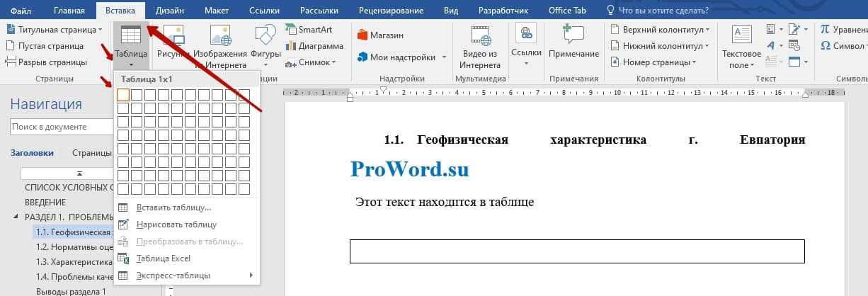
Task: Insert a SmartArt graphic
Action: [x=309, y=30]
